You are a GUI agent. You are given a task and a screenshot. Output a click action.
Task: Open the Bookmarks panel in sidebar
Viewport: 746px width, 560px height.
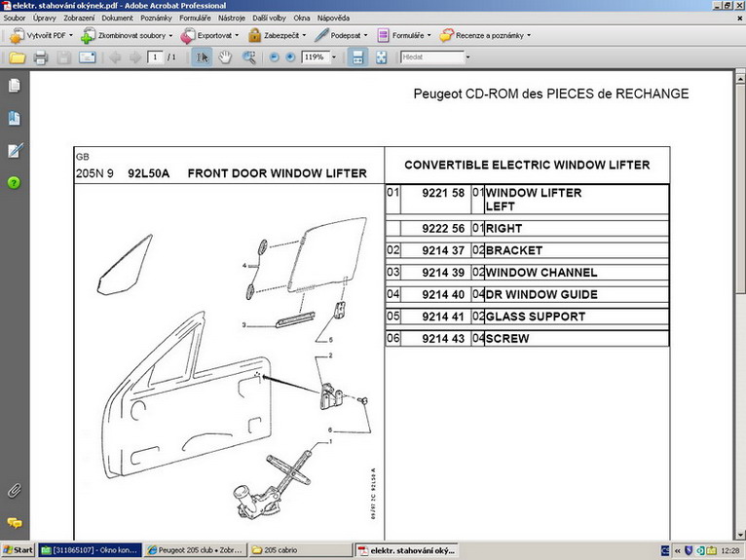click(x=14, y=119)
